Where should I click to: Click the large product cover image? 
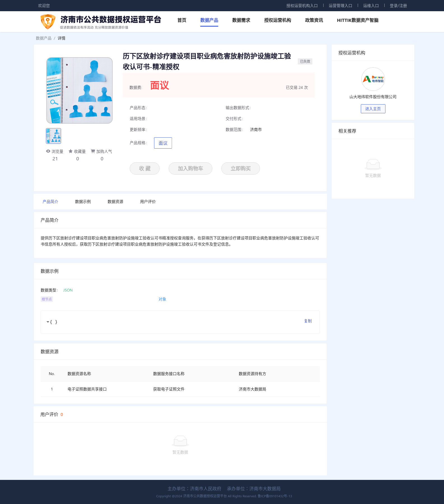coord(79,90)
